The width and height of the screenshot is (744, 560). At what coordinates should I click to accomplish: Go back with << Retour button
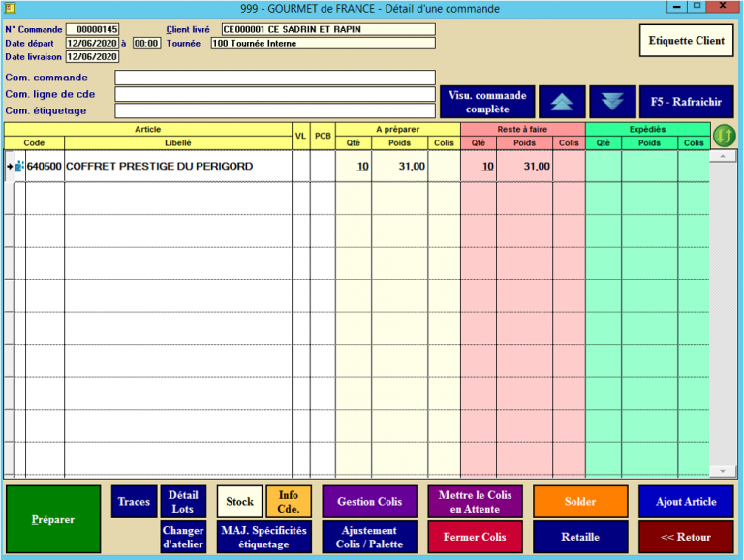(x=685, y=537)
